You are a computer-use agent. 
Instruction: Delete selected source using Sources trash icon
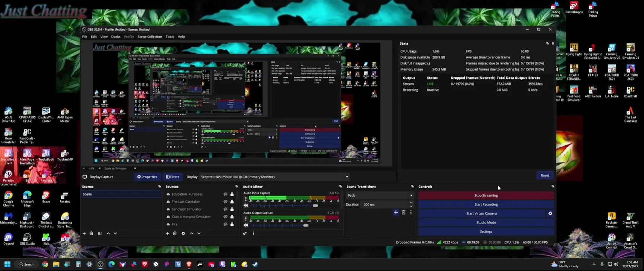pos(175,233)
